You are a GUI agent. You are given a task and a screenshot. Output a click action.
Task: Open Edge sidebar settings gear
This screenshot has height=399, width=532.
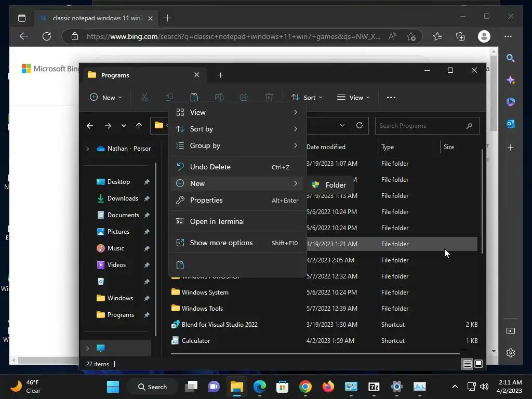pyautogui.click(x=511, y=353)
